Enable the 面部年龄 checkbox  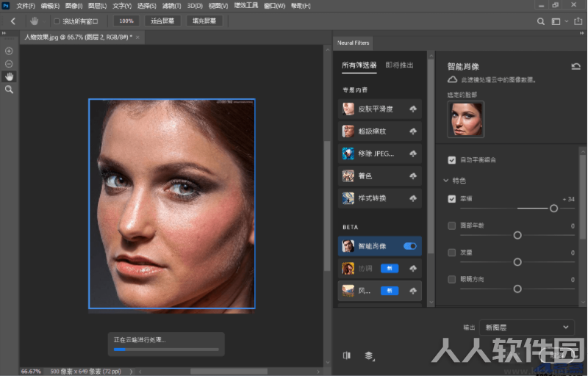(x=452, y=226)
